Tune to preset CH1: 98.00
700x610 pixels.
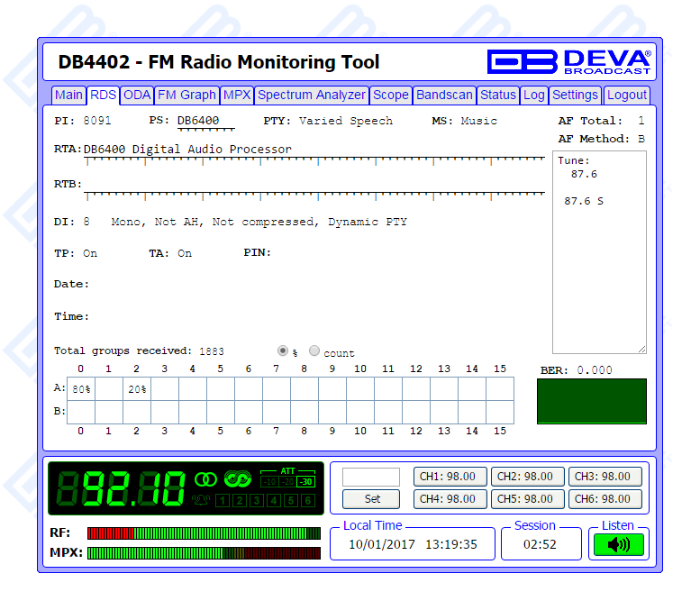coord(450,477)
